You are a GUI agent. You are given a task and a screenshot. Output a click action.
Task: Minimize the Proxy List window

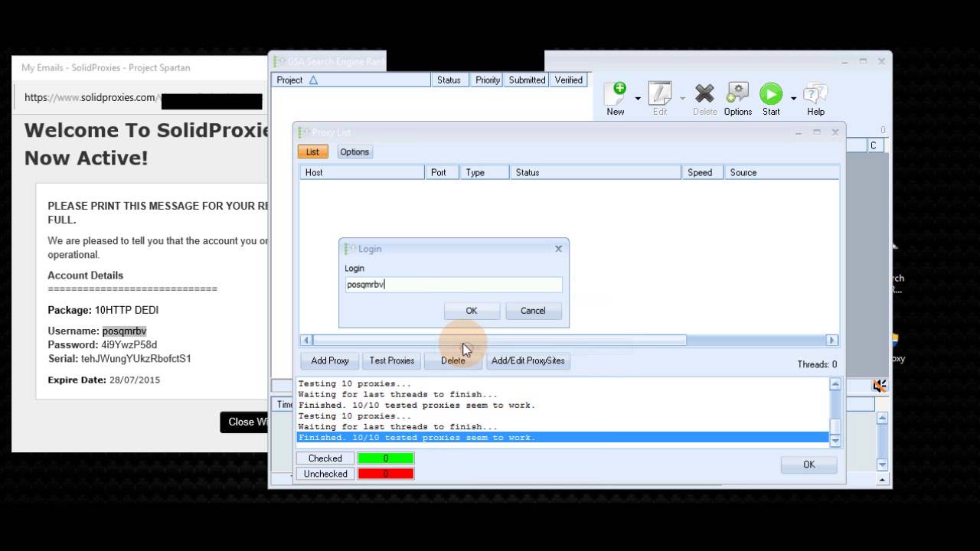[799, 132]
